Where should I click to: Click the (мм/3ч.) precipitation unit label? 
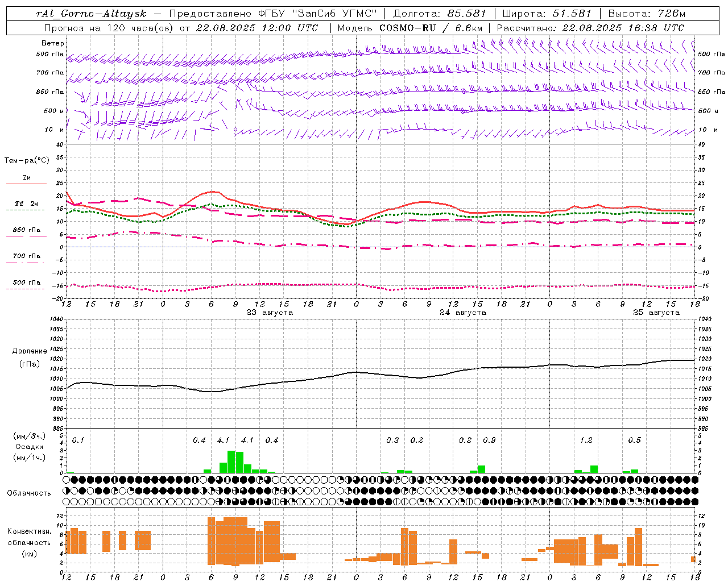pos(29,436)
